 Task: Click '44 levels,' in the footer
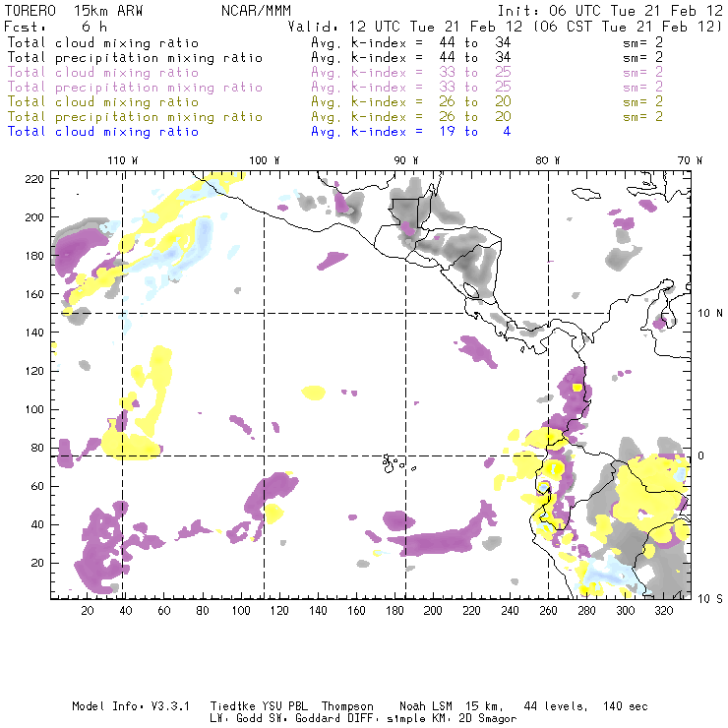[x=555, y=706]
